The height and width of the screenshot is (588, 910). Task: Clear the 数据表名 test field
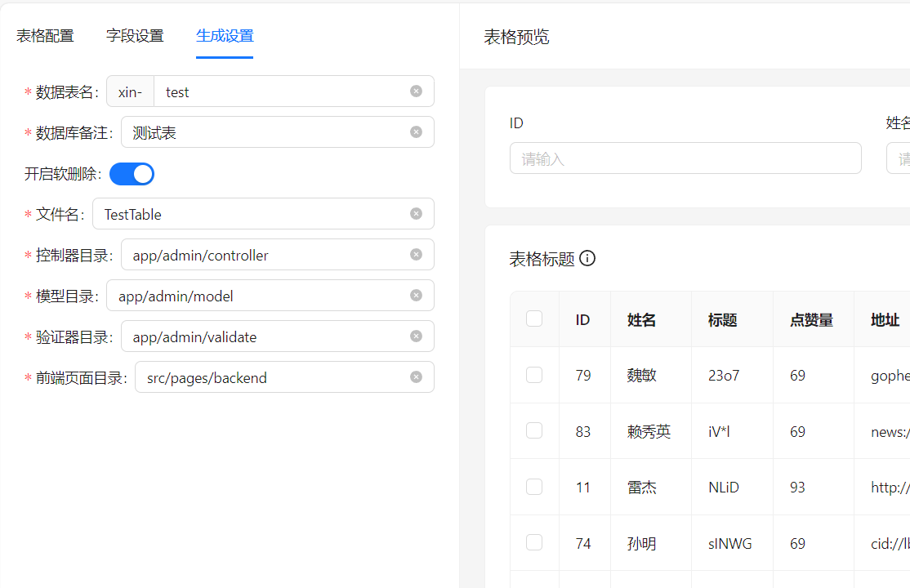click(x=416, y=91)
